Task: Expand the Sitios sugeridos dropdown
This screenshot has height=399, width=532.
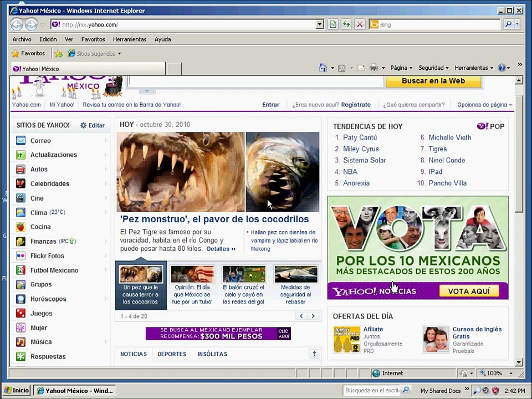Action: tap(120, 54)
